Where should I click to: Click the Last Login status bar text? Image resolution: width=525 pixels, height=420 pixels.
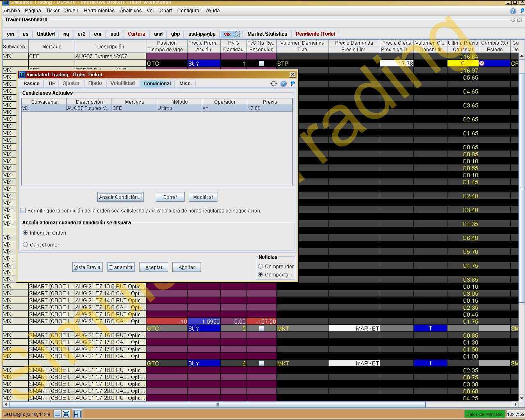click(27, 414)
